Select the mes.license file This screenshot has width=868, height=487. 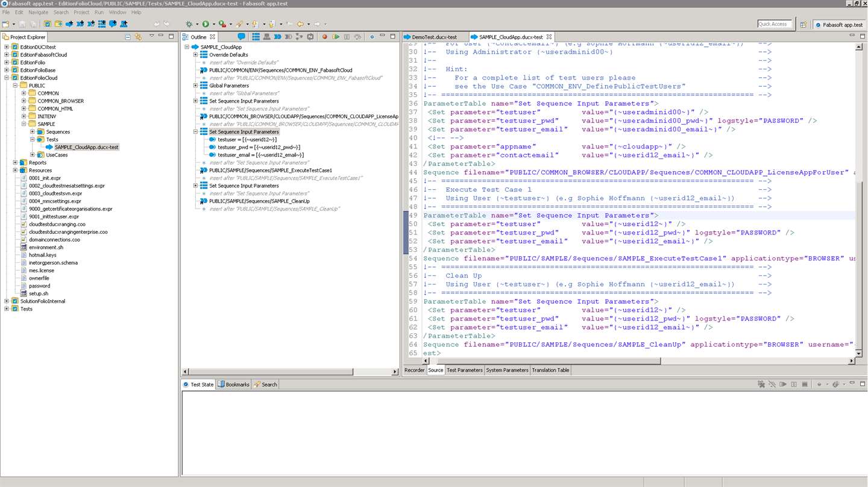point(37,271)
